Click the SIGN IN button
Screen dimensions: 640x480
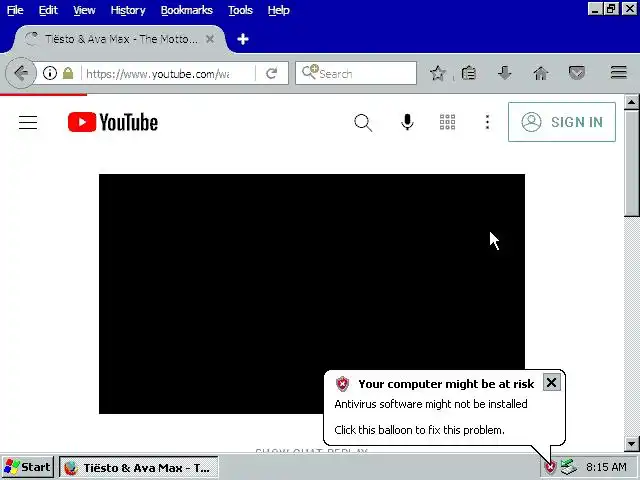point(562,122)
